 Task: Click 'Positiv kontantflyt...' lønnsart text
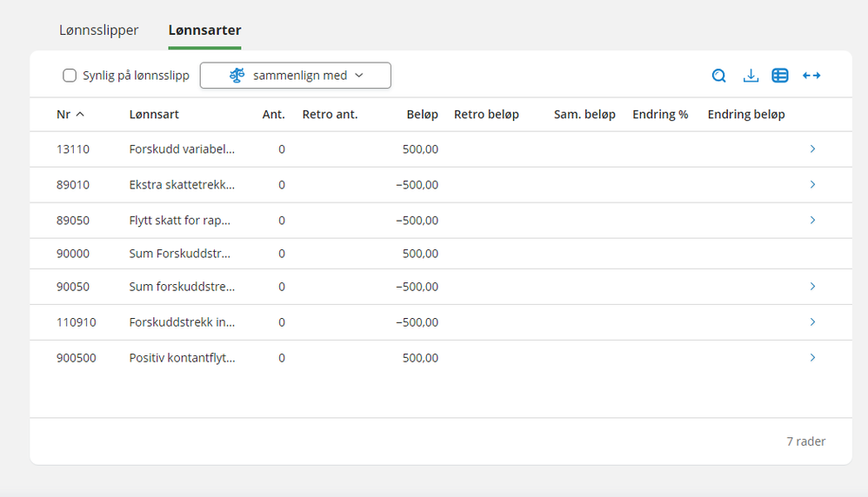(x=182, y=358)
